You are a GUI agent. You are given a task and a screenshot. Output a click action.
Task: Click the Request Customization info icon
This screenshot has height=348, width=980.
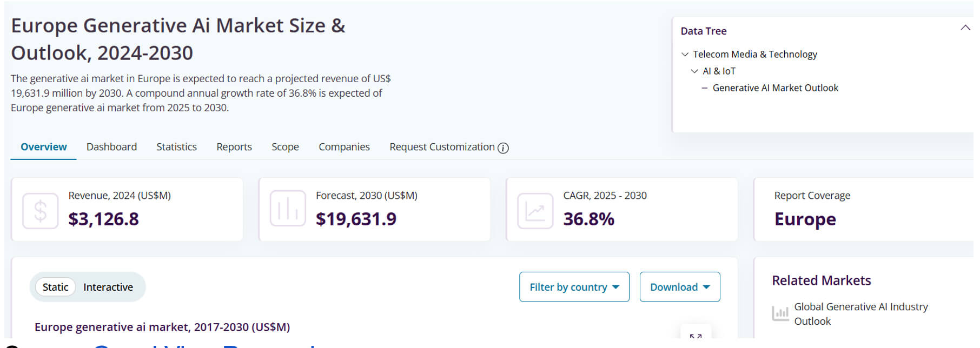503,148
